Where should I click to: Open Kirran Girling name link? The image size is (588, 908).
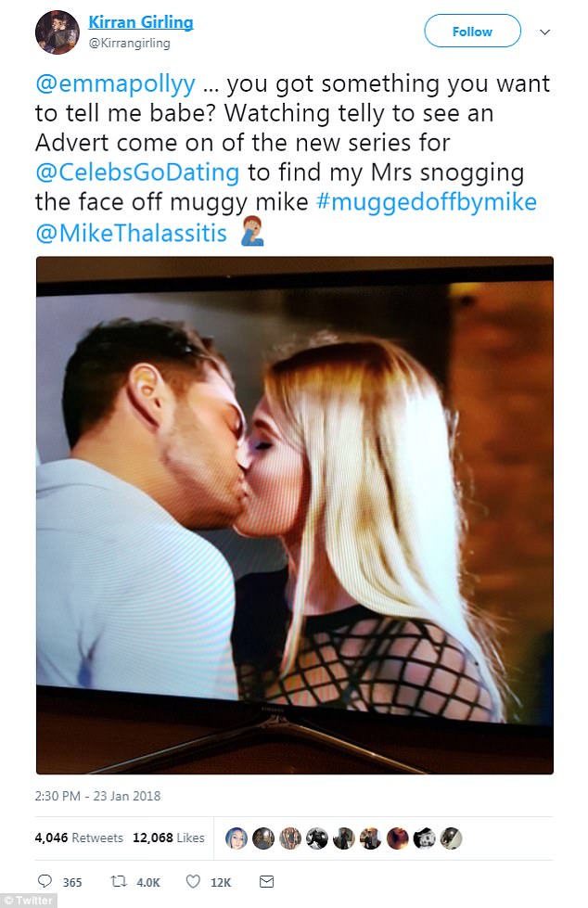pyautogui.click(x=141, y=22)
